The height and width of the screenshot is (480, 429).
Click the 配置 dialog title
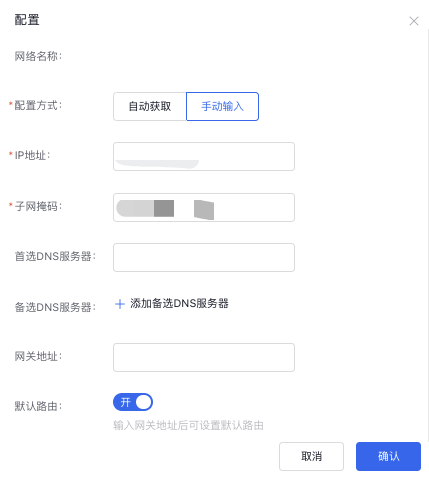27,20
